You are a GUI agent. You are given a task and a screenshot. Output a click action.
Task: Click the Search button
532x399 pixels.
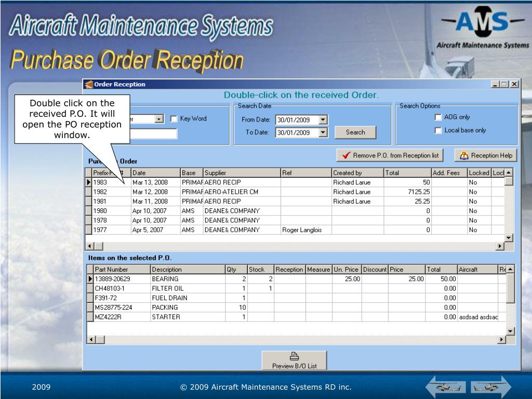[x=355, y=132]
